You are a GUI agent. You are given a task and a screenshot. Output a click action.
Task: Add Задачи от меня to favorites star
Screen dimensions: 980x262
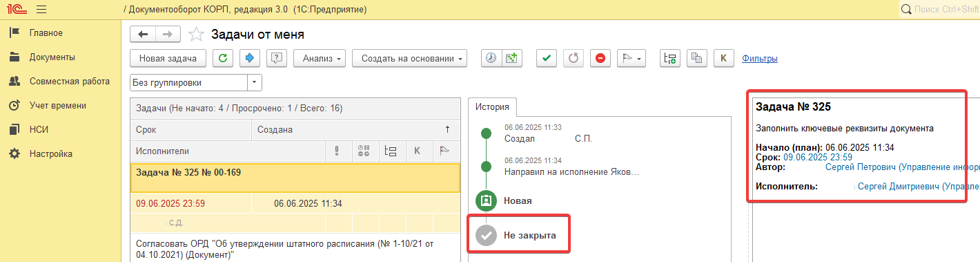click(x=196, y=35)
